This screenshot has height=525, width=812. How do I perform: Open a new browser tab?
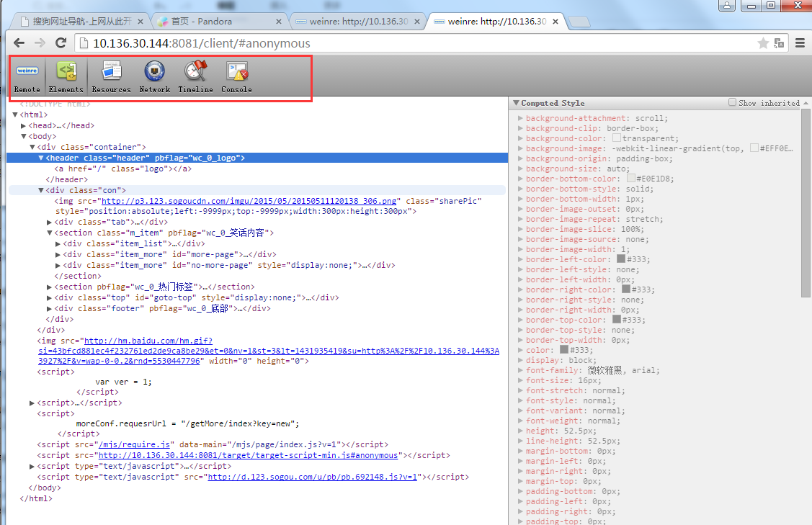click(579, 22)
